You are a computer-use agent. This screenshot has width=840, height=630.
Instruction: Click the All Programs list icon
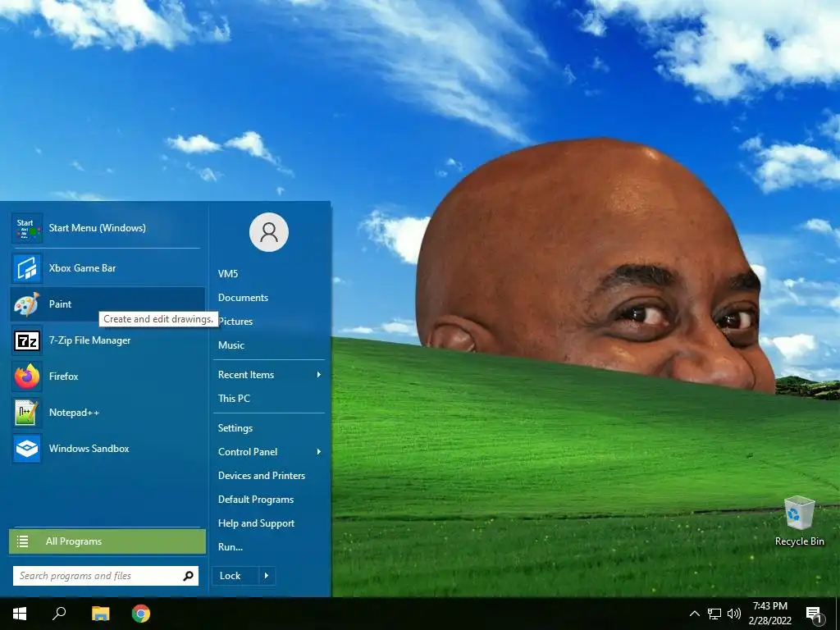pyautogui.click(x=22, y=541)
